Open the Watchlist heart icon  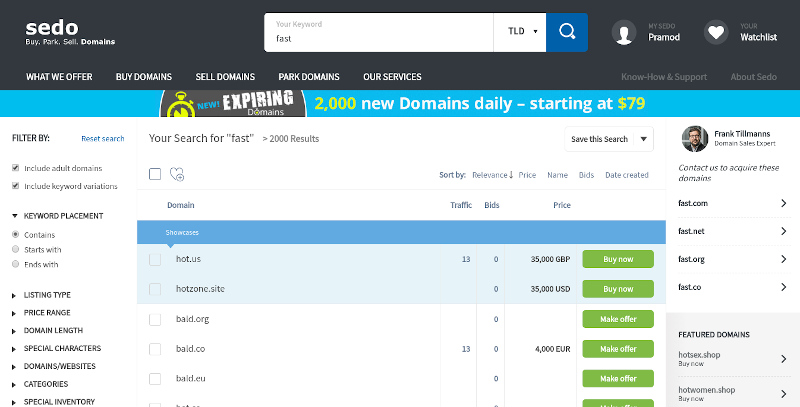(x=716, y=32)
